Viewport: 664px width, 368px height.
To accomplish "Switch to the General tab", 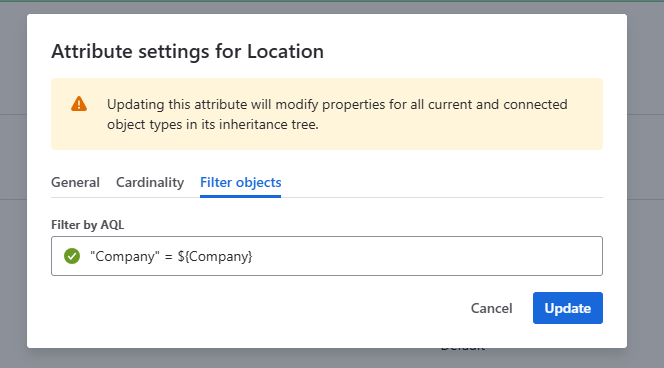I will tap(75, 183).
